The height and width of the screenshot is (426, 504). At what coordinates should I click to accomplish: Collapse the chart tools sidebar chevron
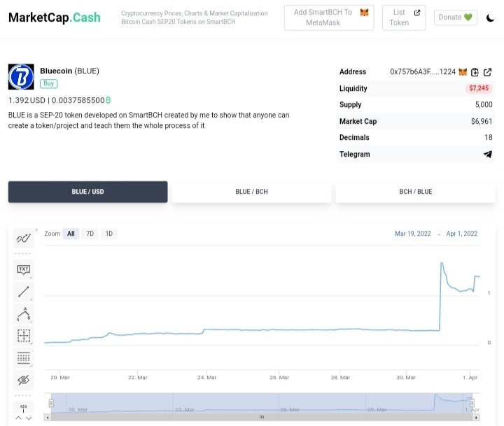point(36,230)
